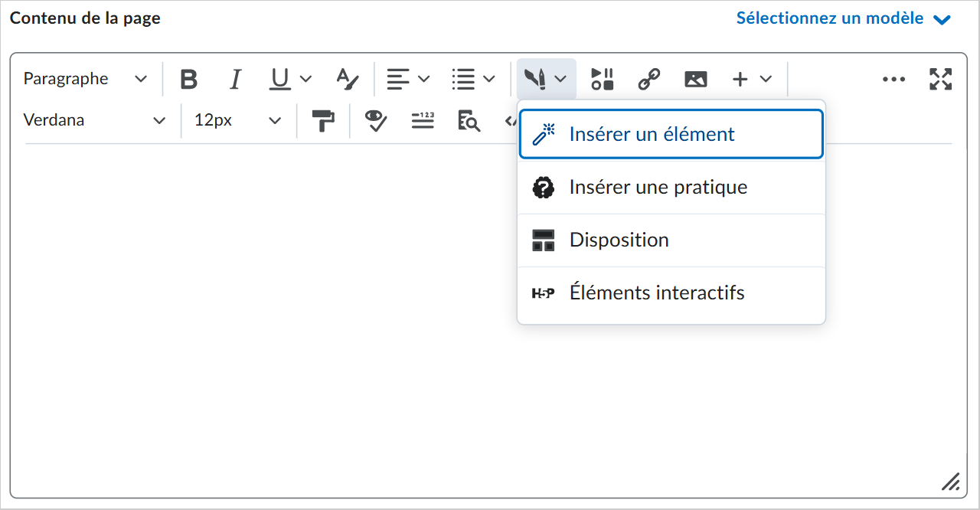Screen dimensions: 980x510
Task: Click the insert image icon
Action: (x=696, y=79)
